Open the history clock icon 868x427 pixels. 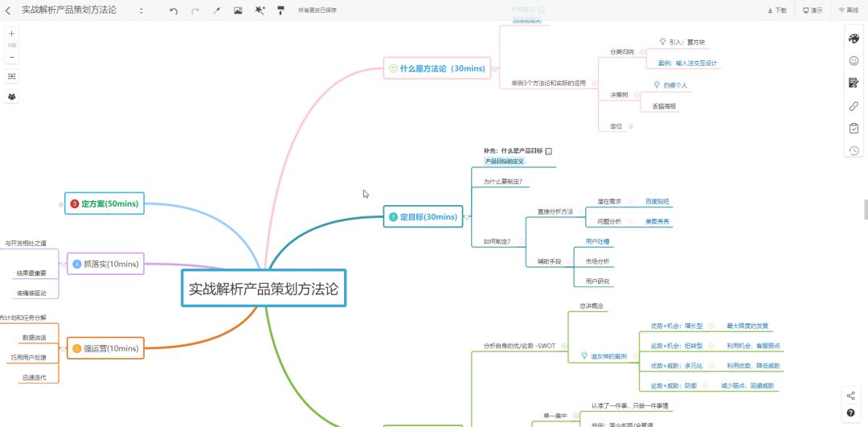coord(854,150)
